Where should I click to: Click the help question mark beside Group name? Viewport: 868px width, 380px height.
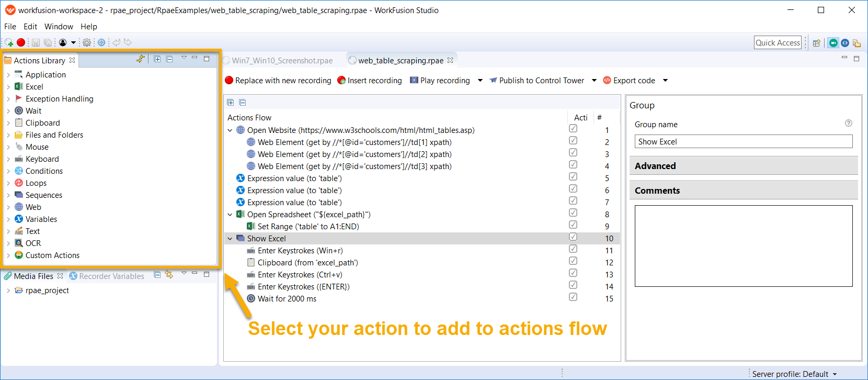click(849, 123)
